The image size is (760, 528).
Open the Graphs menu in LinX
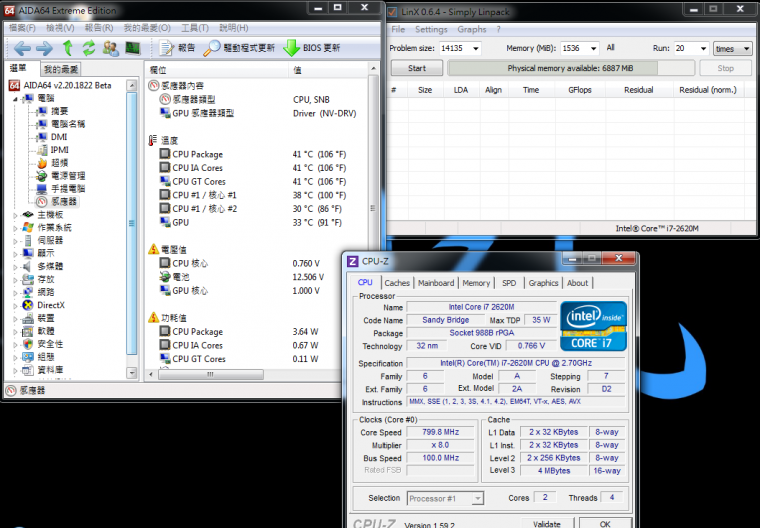point(472,30)
